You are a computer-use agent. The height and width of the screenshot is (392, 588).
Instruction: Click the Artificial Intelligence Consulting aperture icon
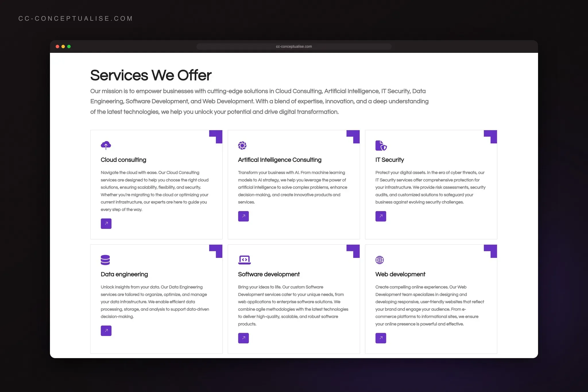242,146
